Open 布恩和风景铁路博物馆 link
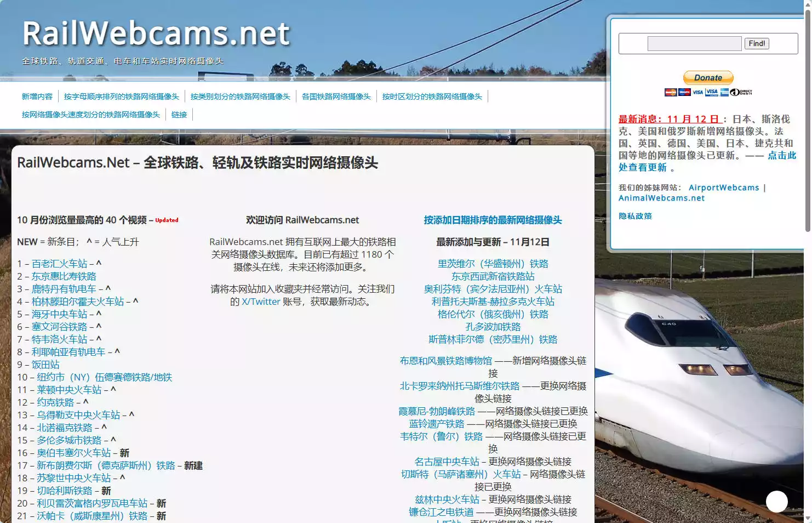Image resolution: width=812 pixels, height=523 pixels. pos(446,361)
